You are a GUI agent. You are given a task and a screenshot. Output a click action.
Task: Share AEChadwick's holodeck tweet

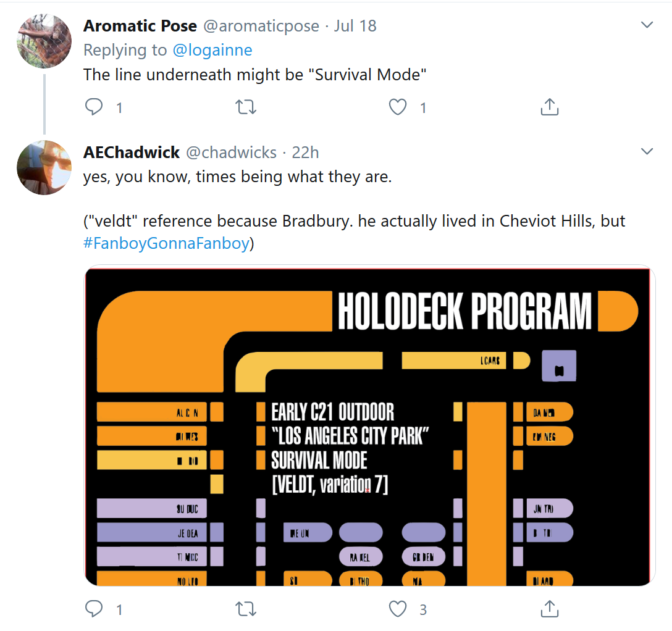click(x=549, y=609)
